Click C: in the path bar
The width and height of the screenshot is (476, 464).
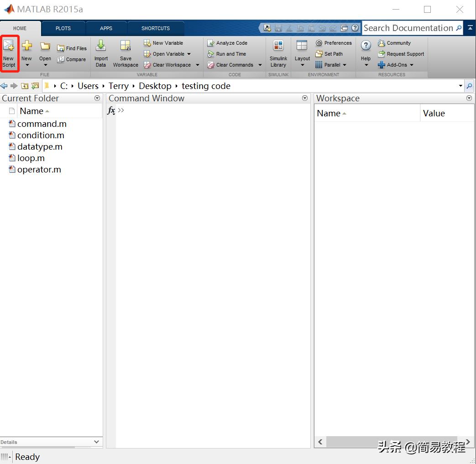[x=64, y=86]
